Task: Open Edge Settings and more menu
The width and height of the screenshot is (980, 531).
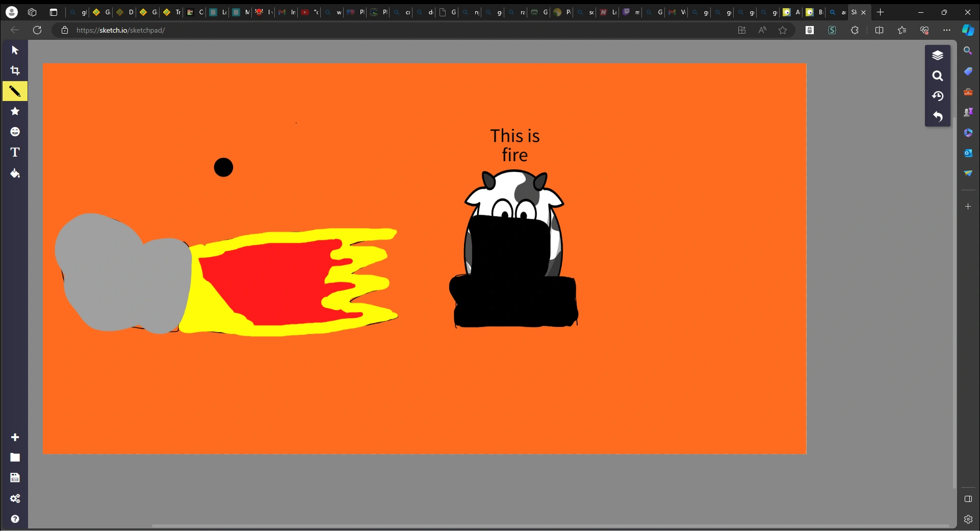Action: coord(947,30)
